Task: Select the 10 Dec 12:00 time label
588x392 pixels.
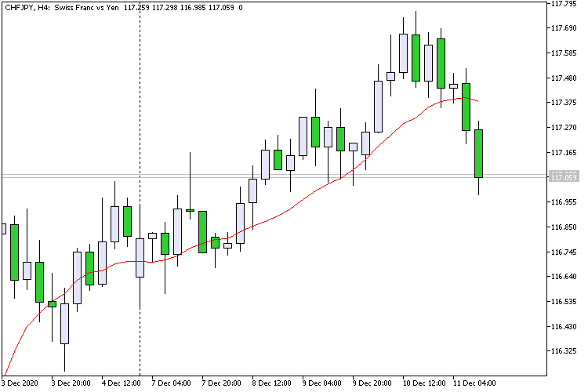Action: pos(424,383)
